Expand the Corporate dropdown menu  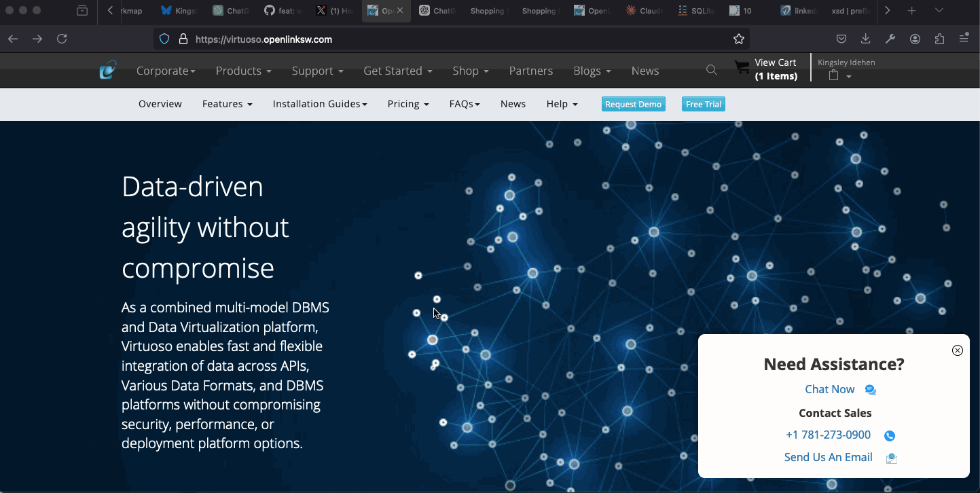click(x=166, y=71)
